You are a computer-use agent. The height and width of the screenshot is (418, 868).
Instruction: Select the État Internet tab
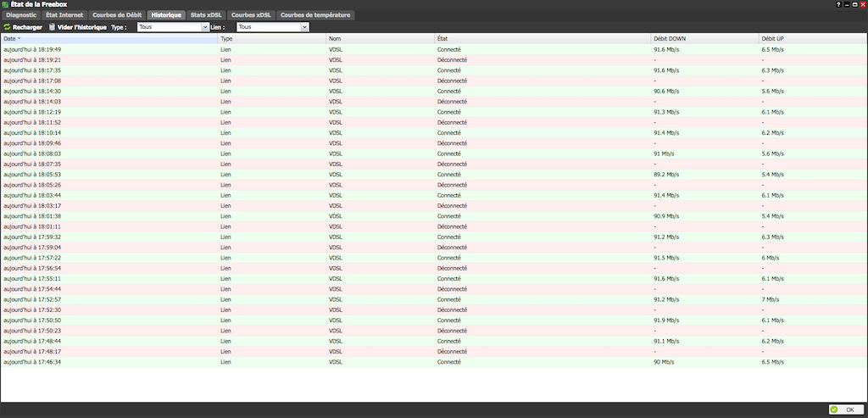point(65,15)
